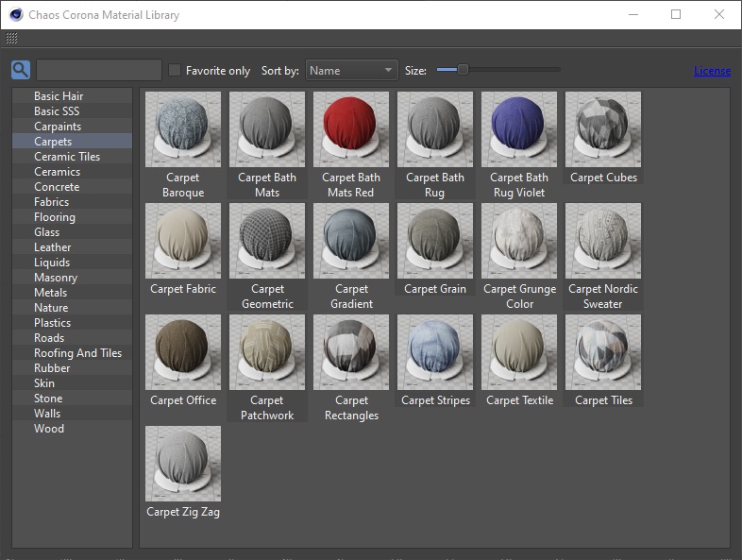This screenshot has height=560, width=742.
Task: Choose the Carpet Geometric material
Action: [x=267, y=241]
